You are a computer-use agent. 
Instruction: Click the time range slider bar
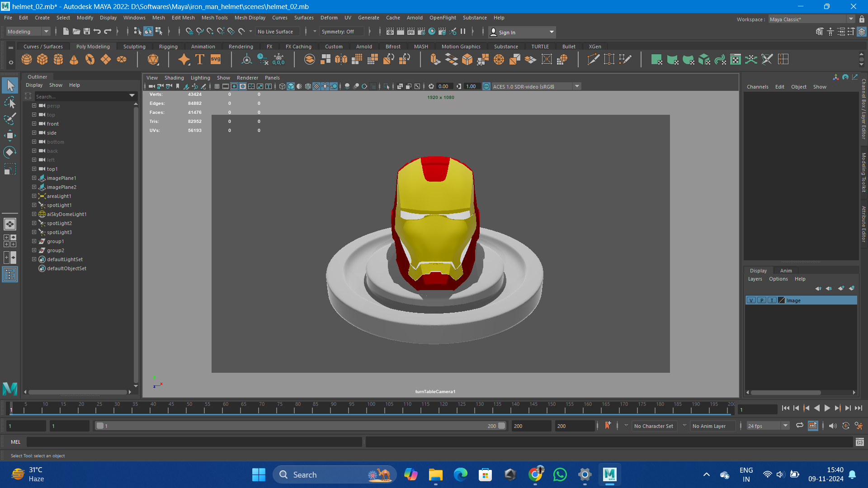[x=301, y=426]
